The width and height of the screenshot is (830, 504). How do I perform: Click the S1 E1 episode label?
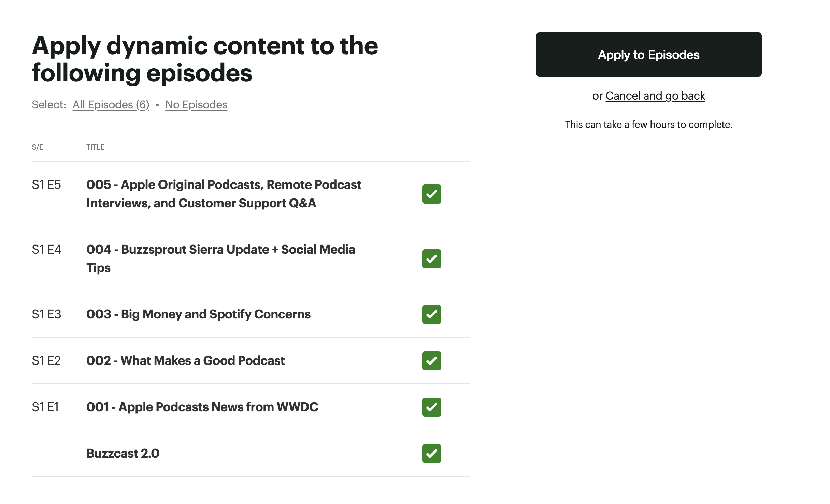[45, 407]
